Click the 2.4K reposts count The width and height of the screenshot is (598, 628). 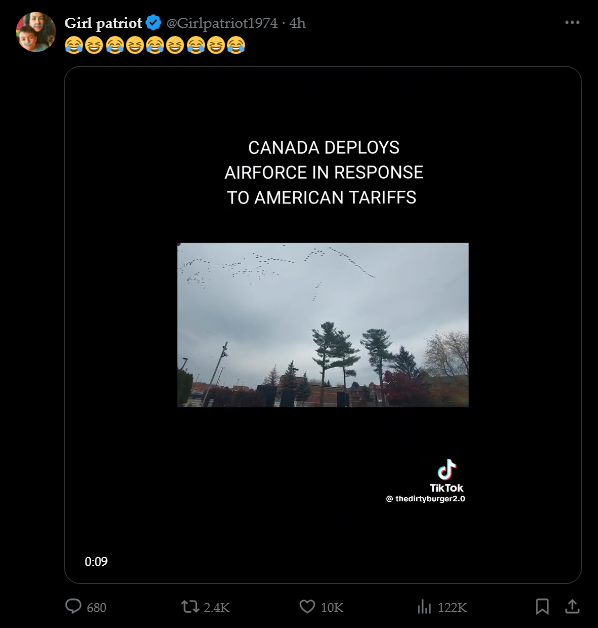click(216, 608)
